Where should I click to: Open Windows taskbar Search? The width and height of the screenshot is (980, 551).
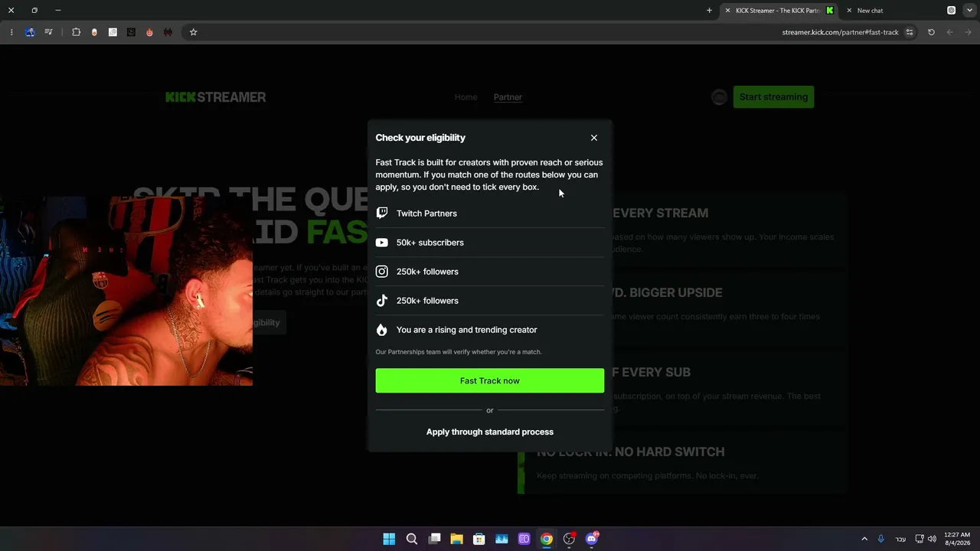[412, 539]
